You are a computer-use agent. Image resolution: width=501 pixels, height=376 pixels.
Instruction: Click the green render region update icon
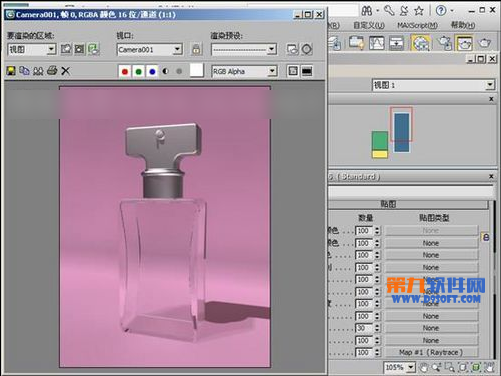pos(93,49)
